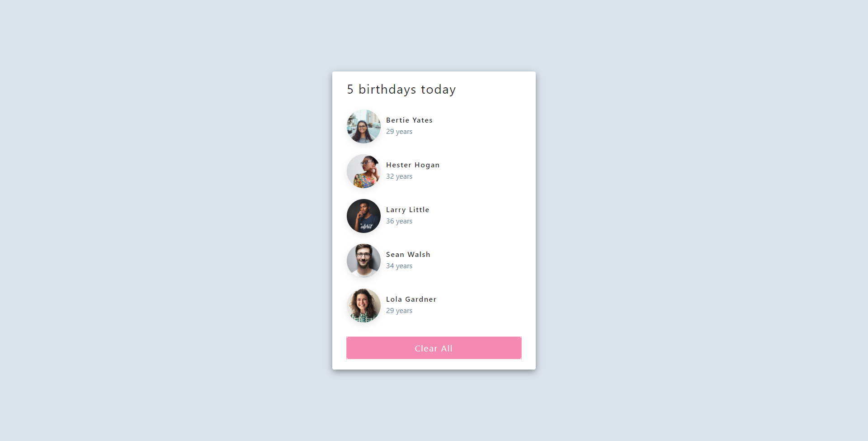Select the name Hester Hogan
Viewport: 868px width, 441px height.
(x=412, y=165)
